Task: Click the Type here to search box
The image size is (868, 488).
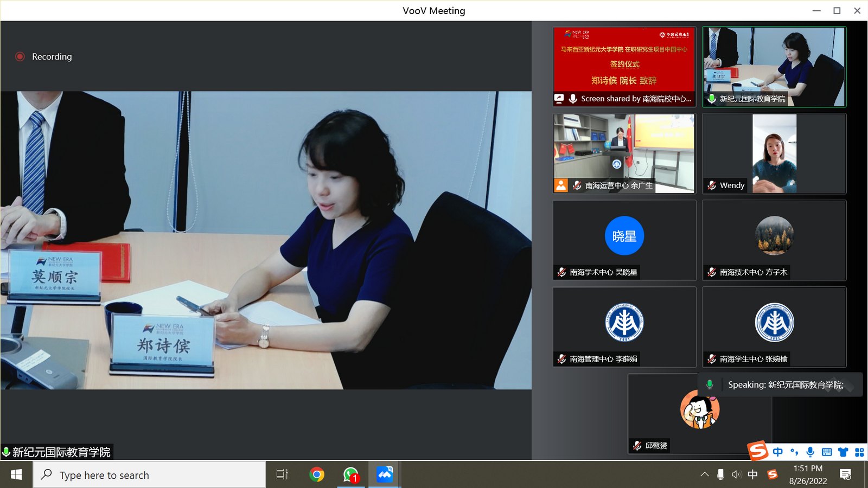Action: 150,475
